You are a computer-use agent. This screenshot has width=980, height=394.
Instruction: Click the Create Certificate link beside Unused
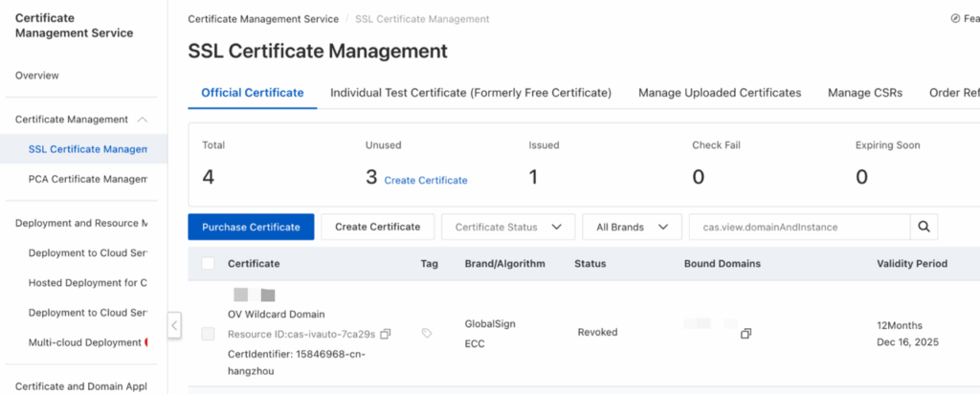click(x=426, y=180)
